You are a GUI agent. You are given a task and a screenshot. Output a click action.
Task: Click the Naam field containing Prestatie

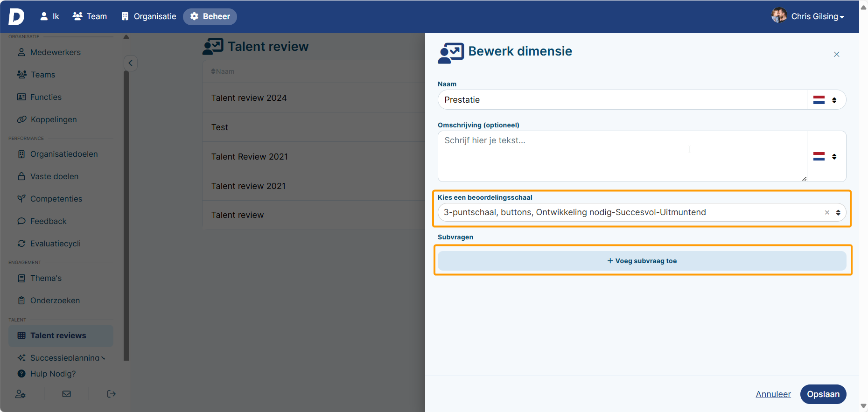[623, 100]
